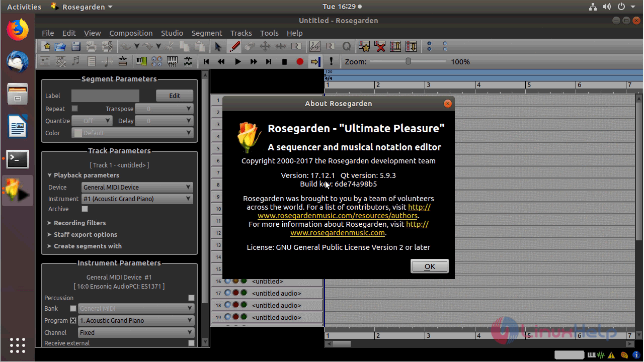Screen dimensions: 644x362
Task: Click the Open file folder icon
Action: click(60, 46)
